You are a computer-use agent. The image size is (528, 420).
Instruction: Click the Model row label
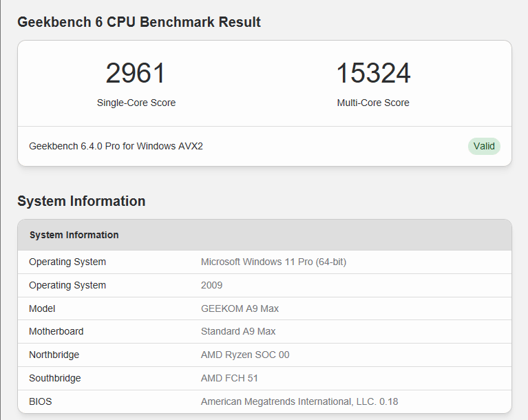coord(42,308)
